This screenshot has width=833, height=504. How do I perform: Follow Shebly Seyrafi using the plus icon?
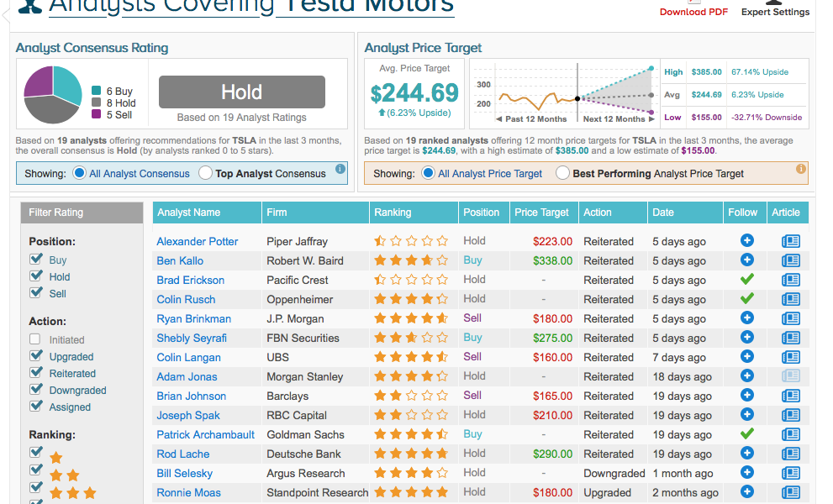point(747,337)
